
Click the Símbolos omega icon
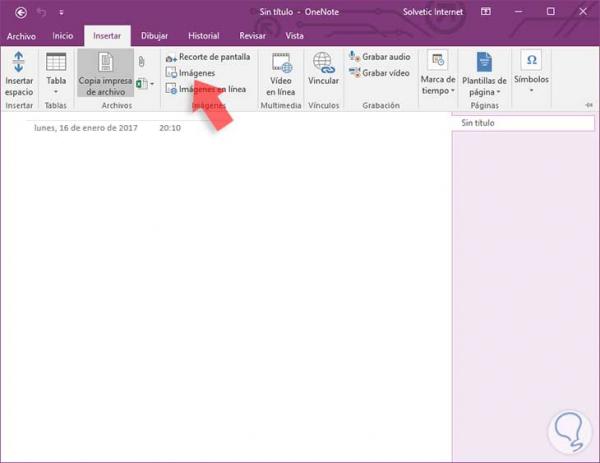click(532, 60)
